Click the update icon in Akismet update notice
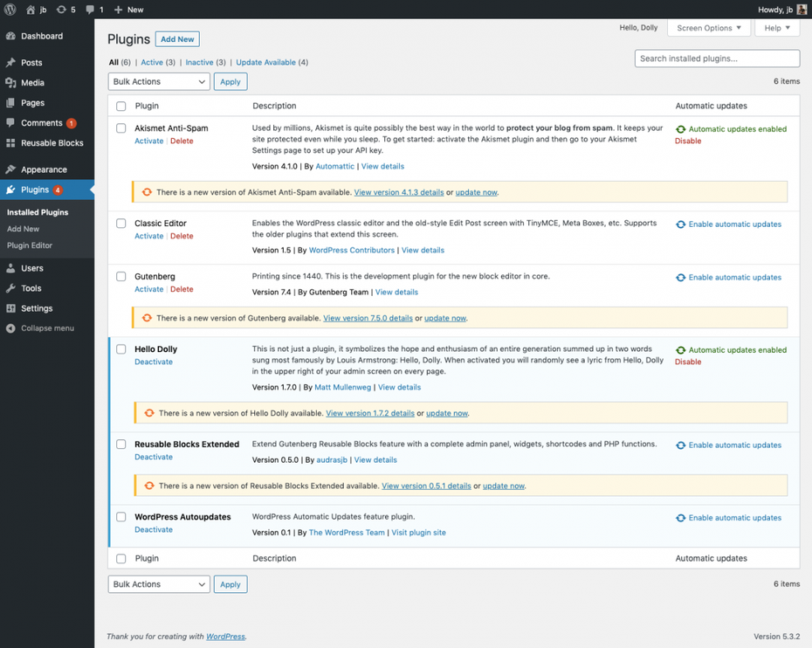This screenshot has width=812, height=648. click(x=147, y=191)
